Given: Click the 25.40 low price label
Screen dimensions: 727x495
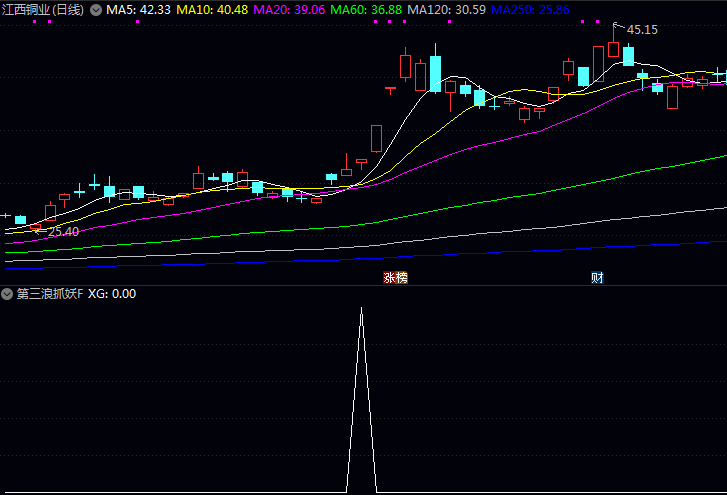Looking at the screenshot, I should 63,232.
